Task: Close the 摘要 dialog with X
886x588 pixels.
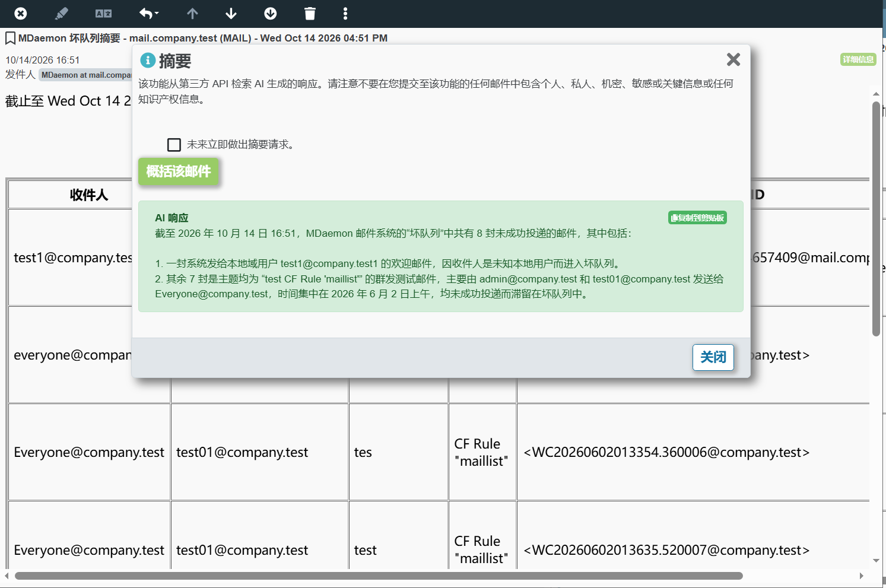Action: tap(733, 59)
